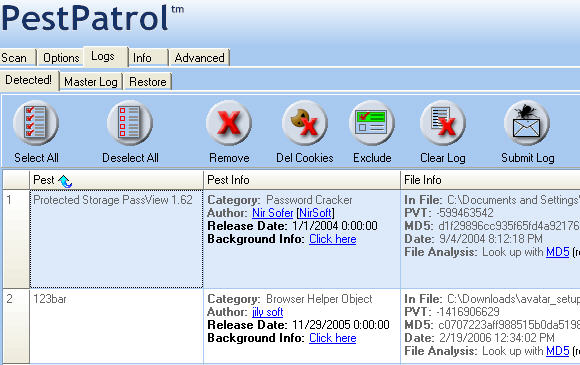580x365 pixels.
Task: Click the Clear Log icon
Action: (443, 122)
